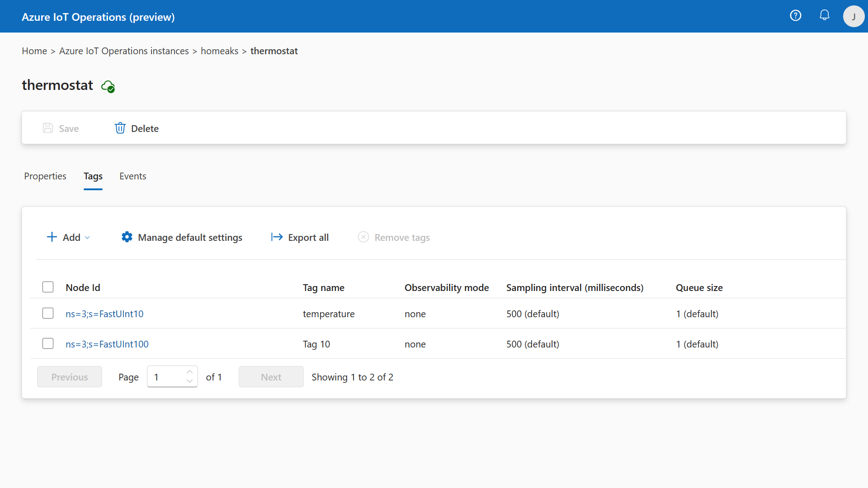
Task: Click 'none' observability cell in temperature row
Action: pos(415,314)
